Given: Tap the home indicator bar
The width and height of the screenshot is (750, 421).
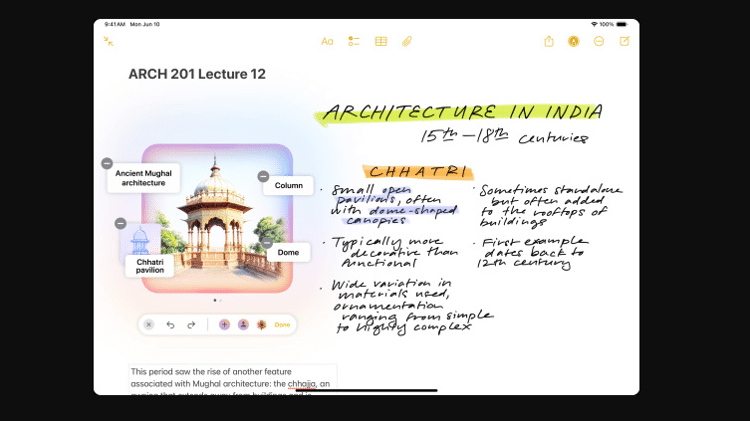Looking at the screenshot, I should pyautogui.click(x=366, y=390).
